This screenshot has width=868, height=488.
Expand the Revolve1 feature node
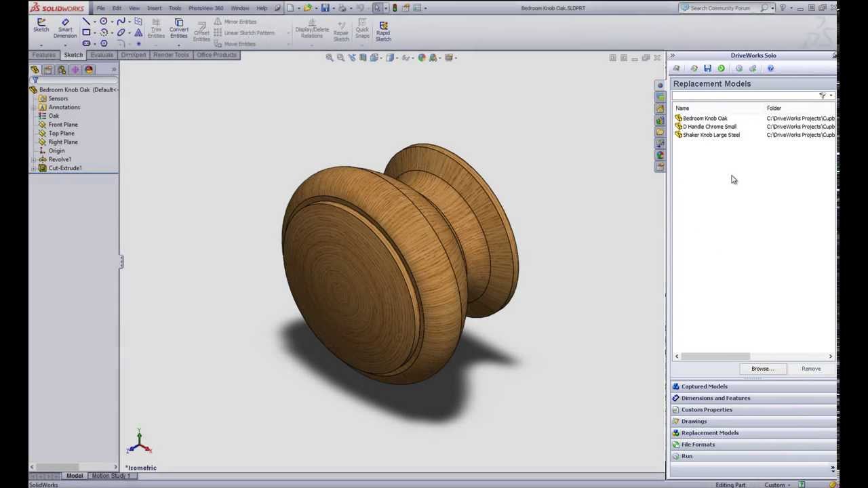coord(33,159)
